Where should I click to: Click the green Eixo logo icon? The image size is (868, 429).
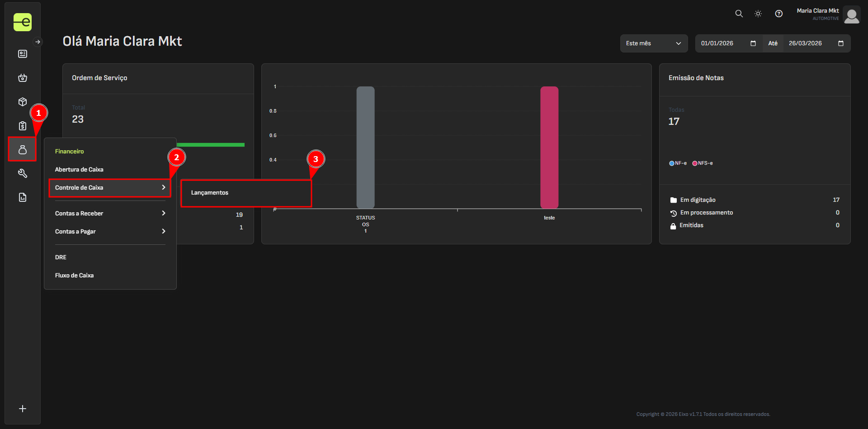23,22
